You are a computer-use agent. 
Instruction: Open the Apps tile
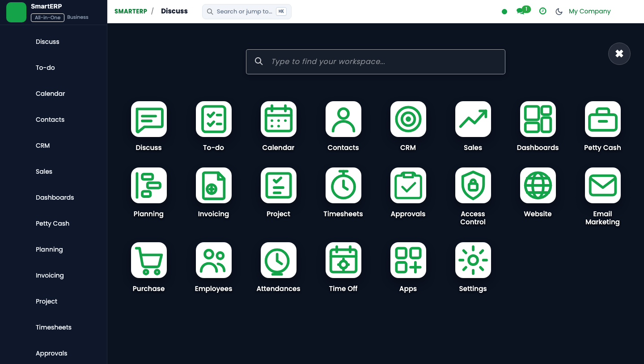(408, 260)
